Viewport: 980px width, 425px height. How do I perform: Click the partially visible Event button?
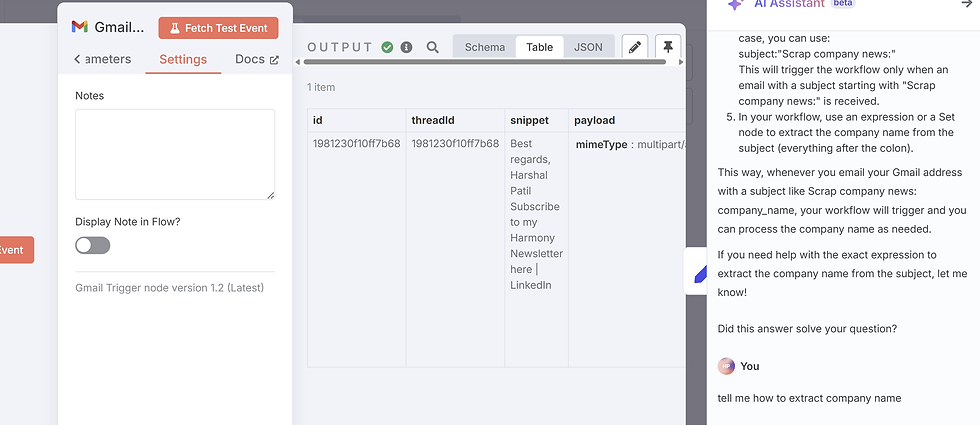click(16, 250)
